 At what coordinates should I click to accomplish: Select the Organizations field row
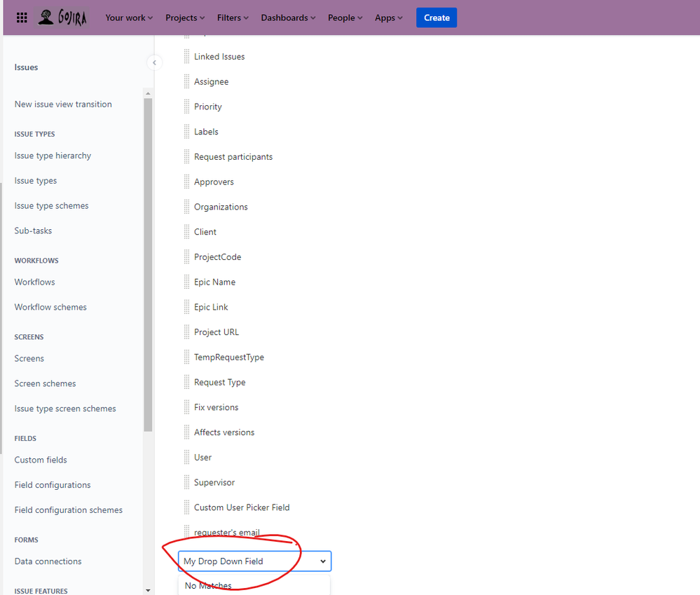click(221, 207)
